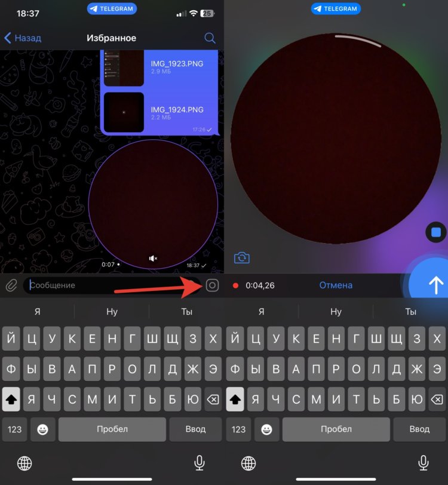
Task: Tap the attachment paperclip icon
Action: pos(11,285)
